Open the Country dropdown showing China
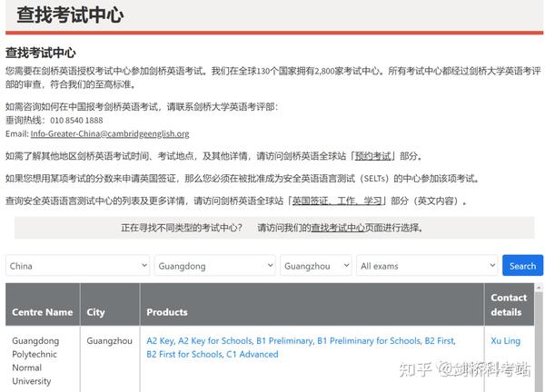Screen dimensions: 545x392 click(77, 266)
